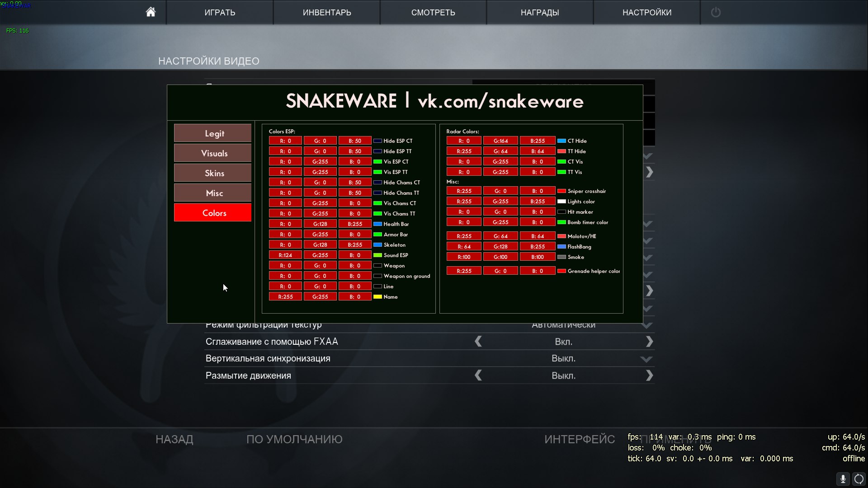
Task: Toggle the microphone icon at bottom right
Action: click(x=843, y=479)
